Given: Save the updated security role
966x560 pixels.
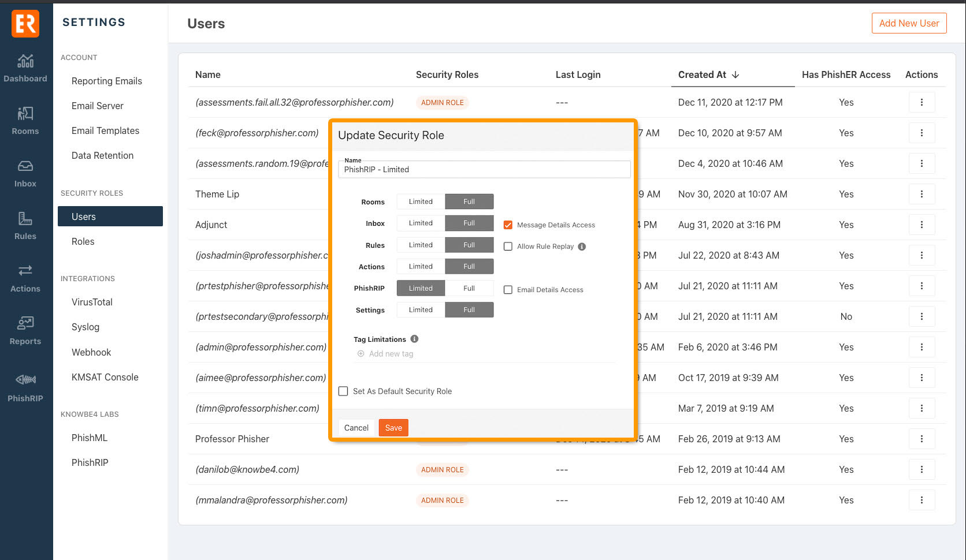Looking at the screenshot, I should click(393, 427).
